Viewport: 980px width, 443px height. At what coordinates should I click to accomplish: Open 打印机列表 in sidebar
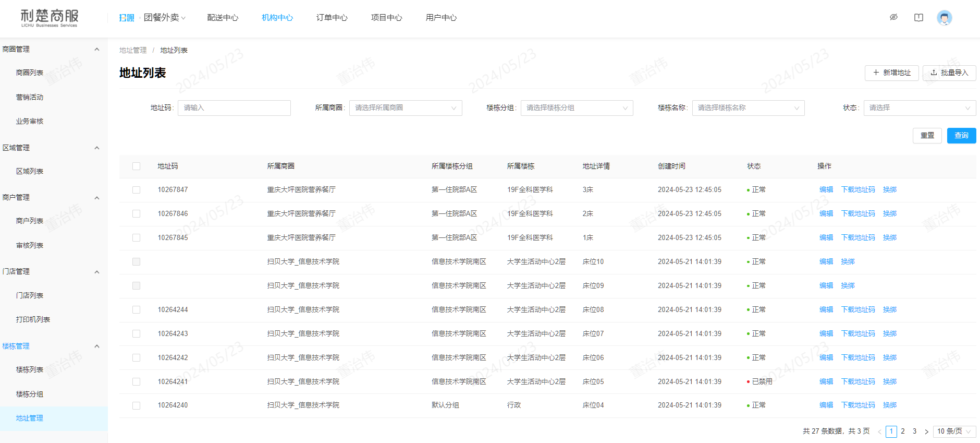33,319
